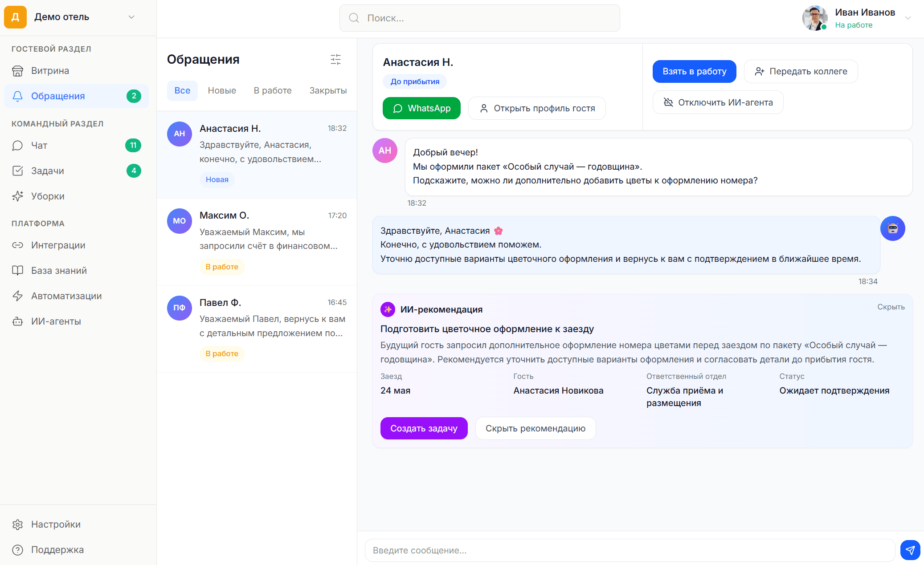Viewport: 924px width, 565px height.
Task: Click guest name Анастасия Новикова
Action: (558, 391)
